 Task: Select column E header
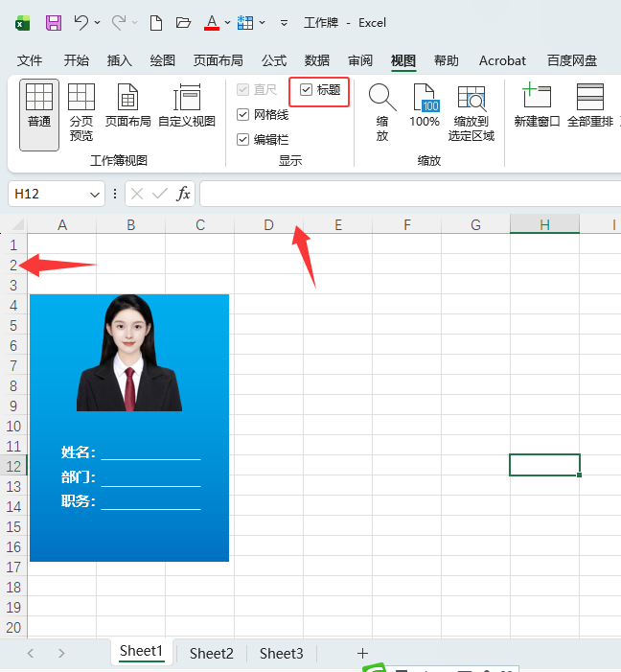point(338,224)
